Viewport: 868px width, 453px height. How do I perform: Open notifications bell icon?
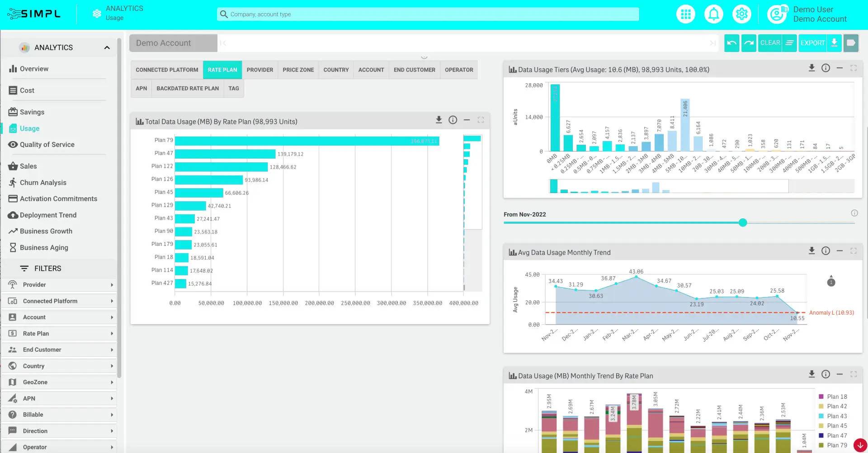click(714, 14)
